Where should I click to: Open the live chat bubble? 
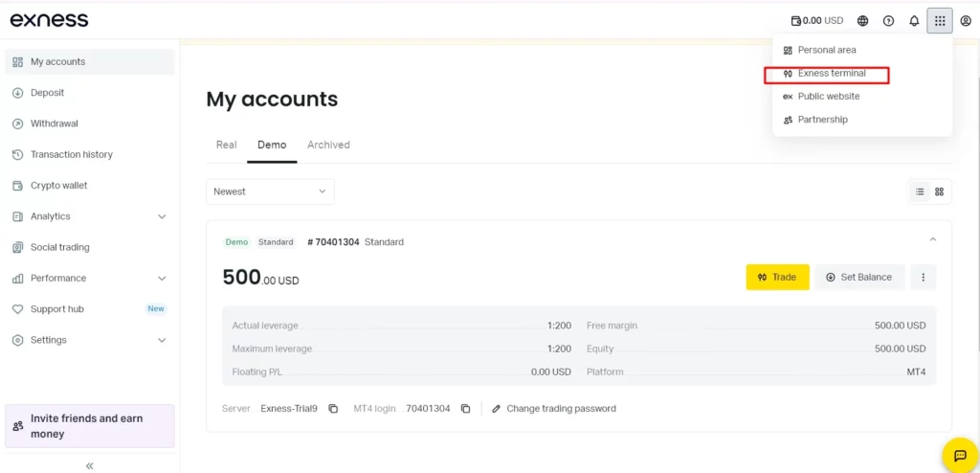click(959, 456)
